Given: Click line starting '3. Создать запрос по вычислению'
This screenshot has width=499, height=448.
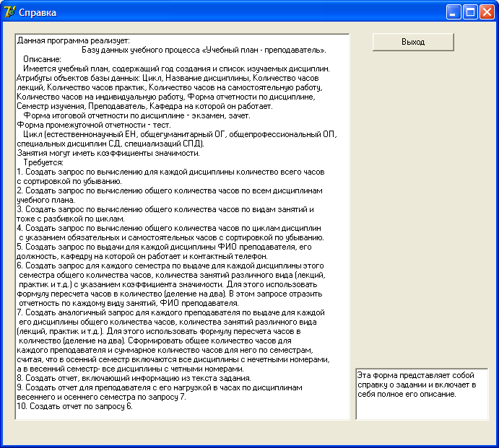Looking at the screenshot, I should (x=165, y=209).
